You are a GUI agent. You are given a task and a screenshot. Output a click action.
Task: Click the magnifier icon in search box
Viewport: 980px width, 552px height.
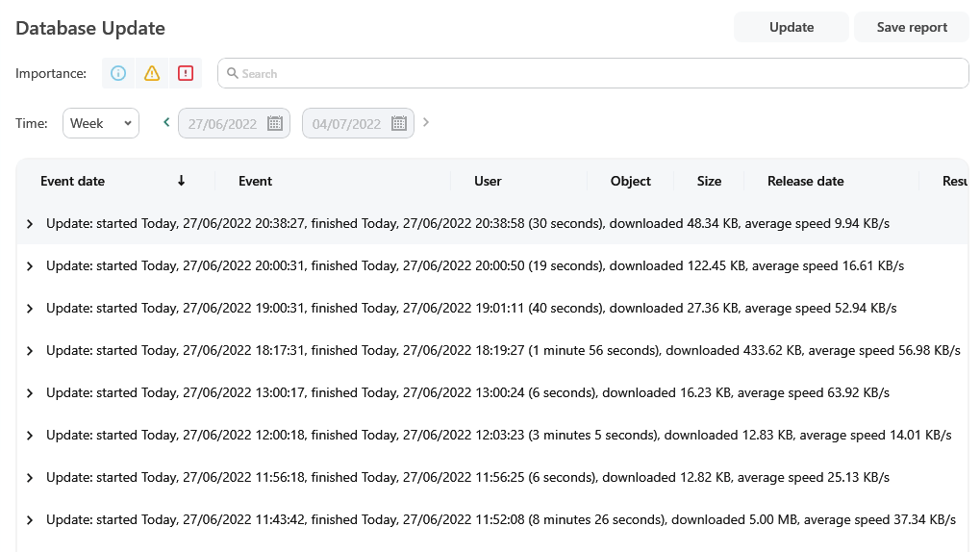pyautogui.click(x=233, y=73)
